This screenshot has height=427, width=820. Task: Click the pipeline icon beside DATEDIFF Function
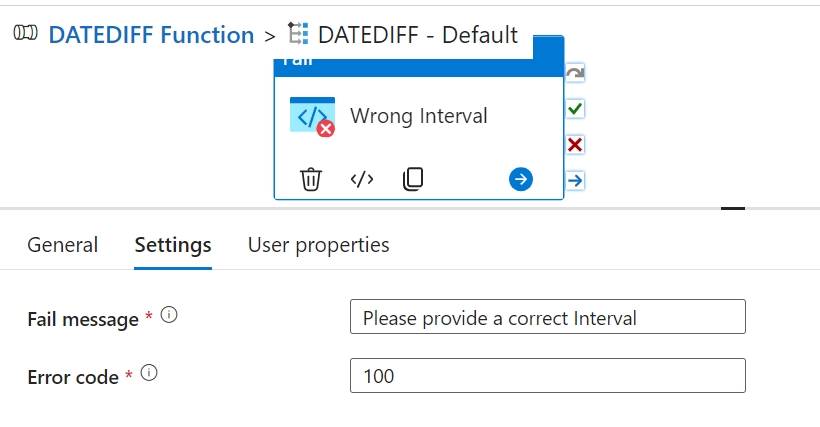25,35
